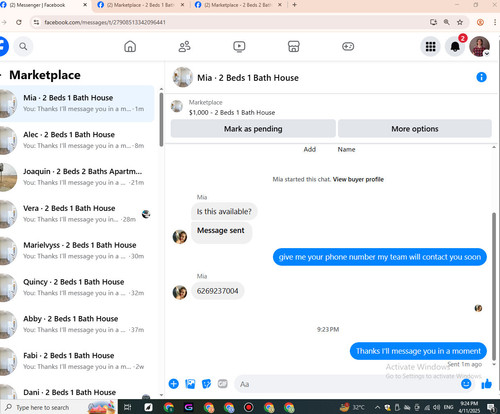Switch to Marketplace 2 Beds 2 Bath browser tab
The width and height of the screenshot is (500, 414).
(x=238, y=5)
